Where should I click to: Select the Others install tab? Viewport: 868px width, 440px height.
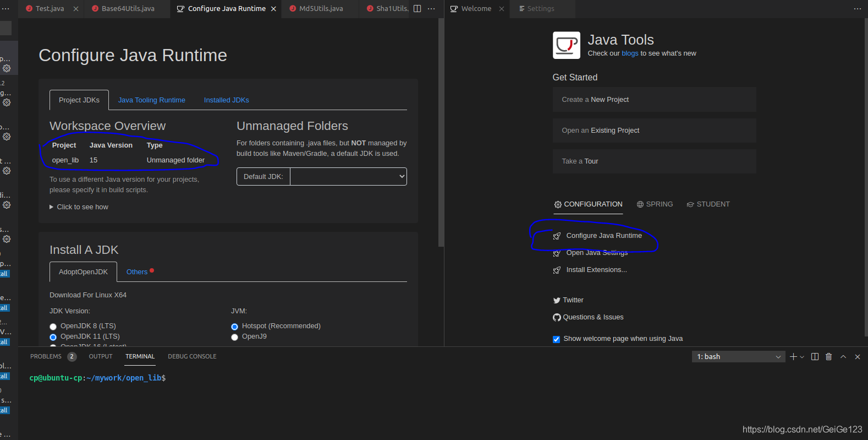point(137,272)
